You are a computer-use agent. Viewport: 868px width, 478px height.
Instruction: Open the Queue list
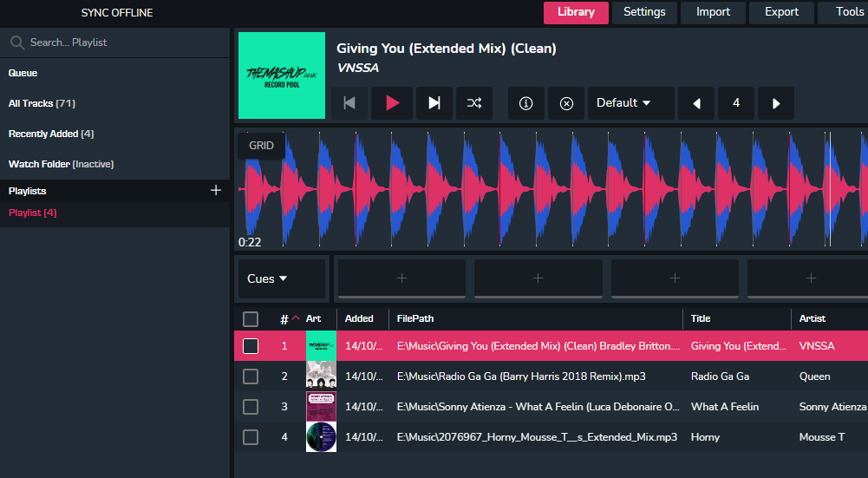(x=23, y=73)
